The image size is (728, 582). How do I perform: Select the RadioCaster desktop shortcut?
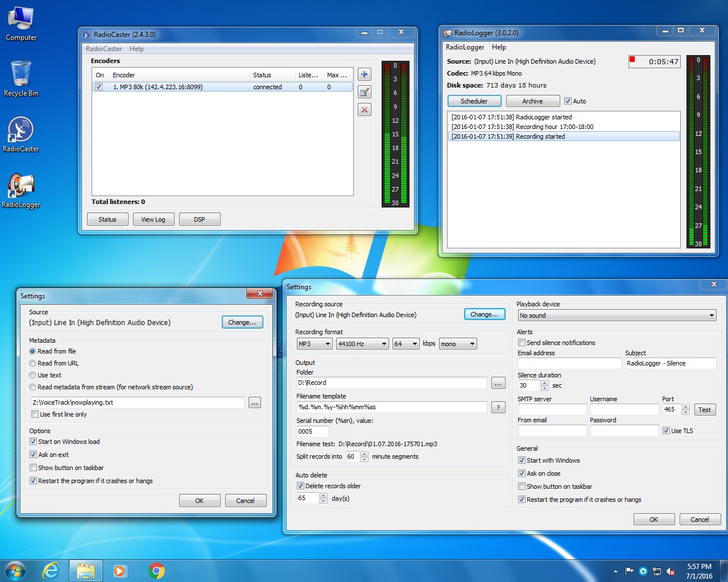[21, 135]
